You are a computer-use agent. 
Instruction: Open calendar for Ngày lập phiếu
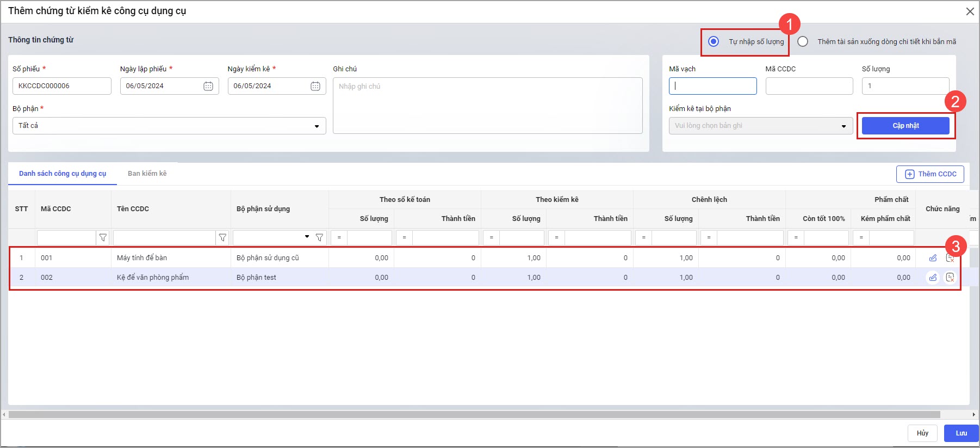[208, 86]
